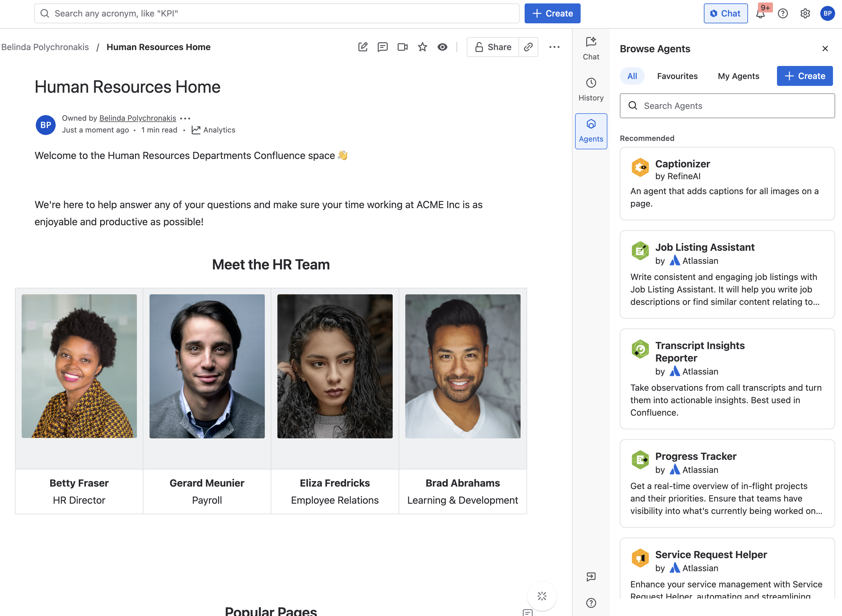Open the Belinda Polychronakis owner link

[138, 118]
